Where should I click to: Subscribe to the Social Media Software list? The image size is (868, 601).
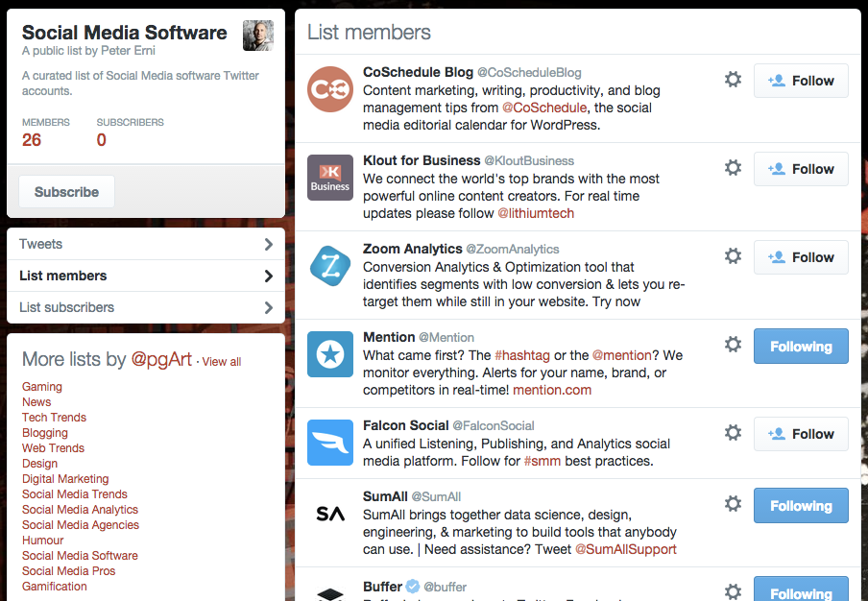click(x=67, y=192)
